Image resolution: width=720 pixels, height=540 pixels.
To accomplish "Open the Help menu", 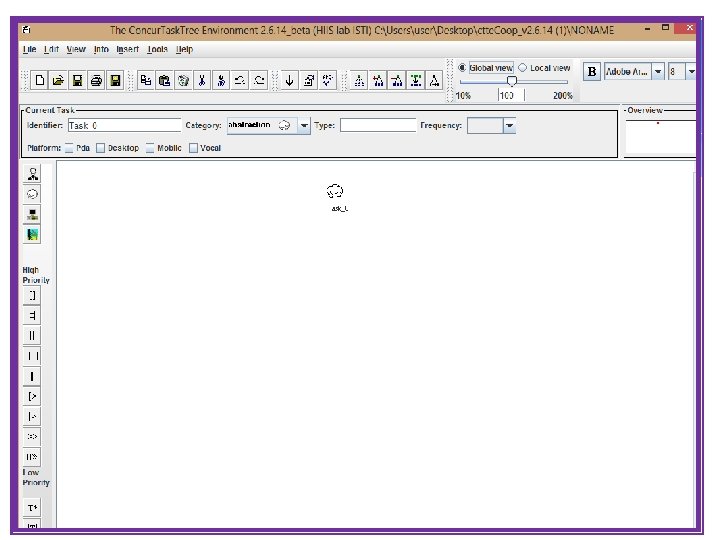I will (x=184, y=49).
